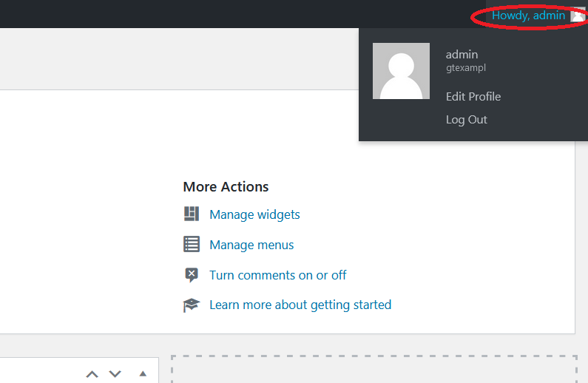588x383 pixels.
Task: Move the widget box down with down chevron
Action: click(x=115, y=373)
